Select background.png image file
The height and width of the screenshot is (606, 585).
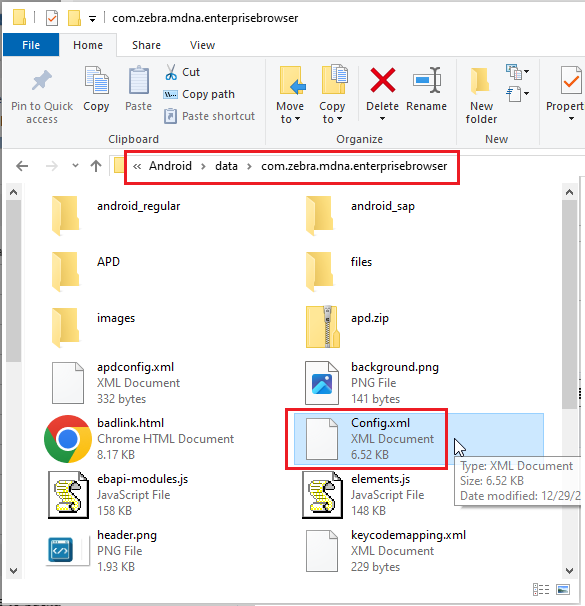[372, 383]
